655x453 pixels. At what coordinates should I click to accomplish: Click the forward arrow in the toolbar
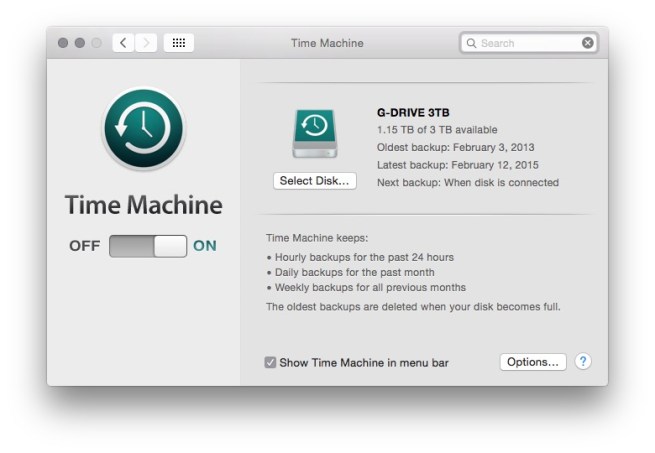(x=147, y=43)
